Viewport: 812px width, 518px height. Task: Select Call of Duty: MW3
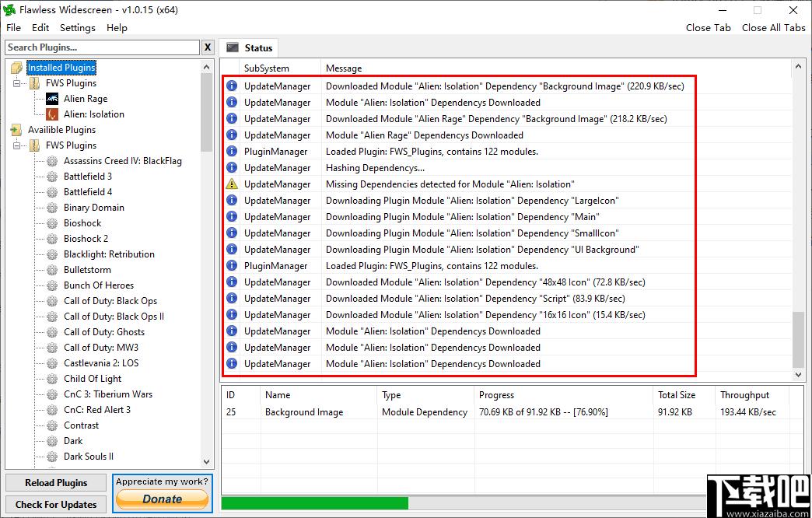point(101,348)
